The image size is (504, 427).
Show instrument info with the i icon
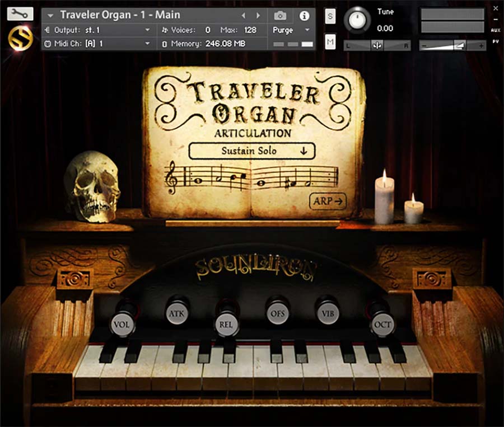304,16
